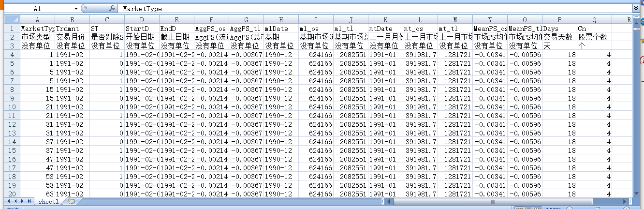Viewport: 644px width, 209px height.
Task: Click the 18 Days cell in row 6
Action: point(559,72)
